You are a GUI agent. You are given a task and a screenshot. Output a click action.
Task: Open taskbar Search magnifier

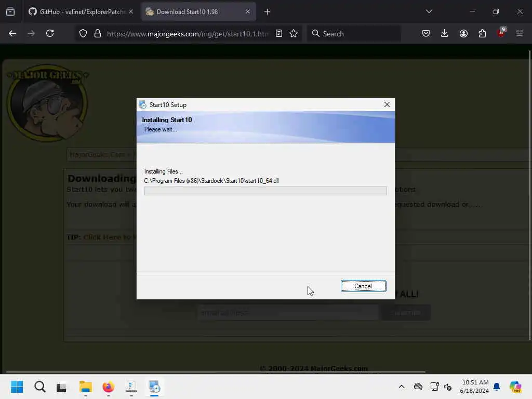point(39,387)
